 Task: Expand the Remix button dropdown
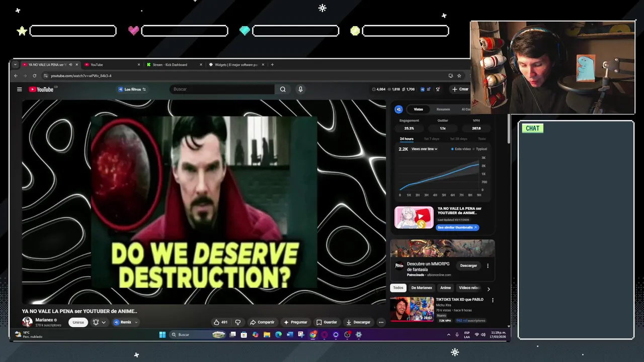pos(136,322)
